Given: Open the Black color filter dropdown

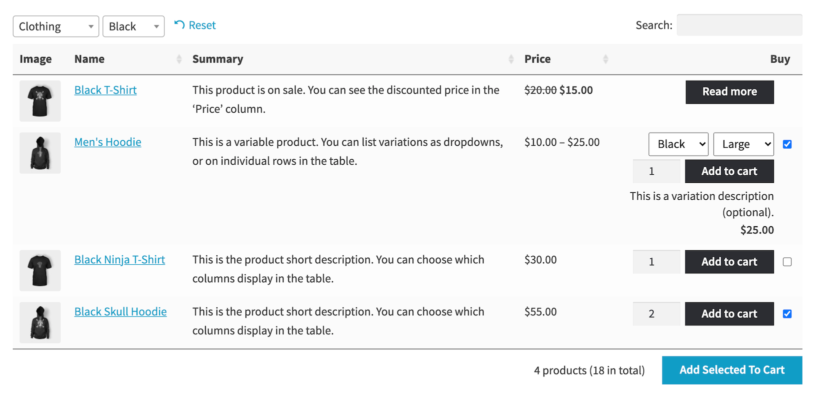Looking at the screenshot, I should click(134, 26).
